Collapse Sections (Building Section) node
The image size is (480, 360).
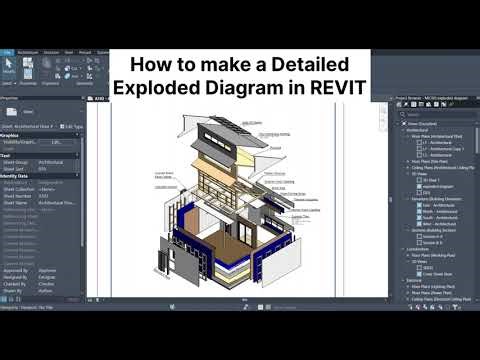point(408,230)
